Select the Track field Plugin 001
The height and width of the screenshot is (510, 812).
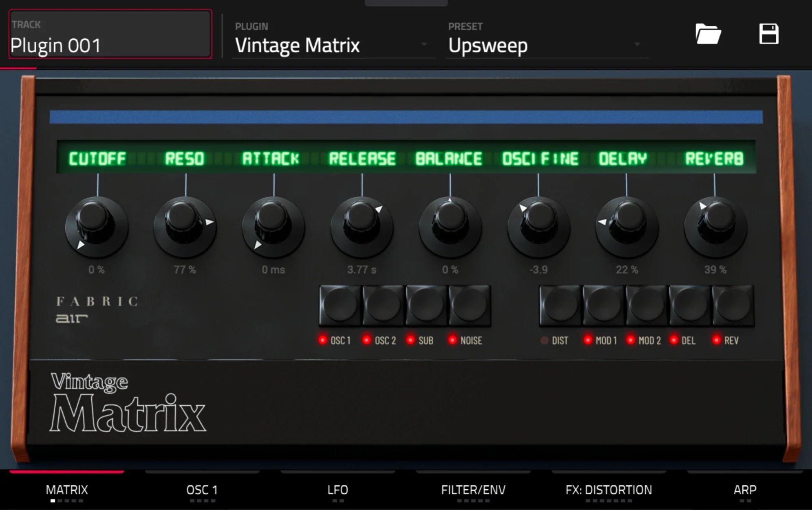(110, 34)
